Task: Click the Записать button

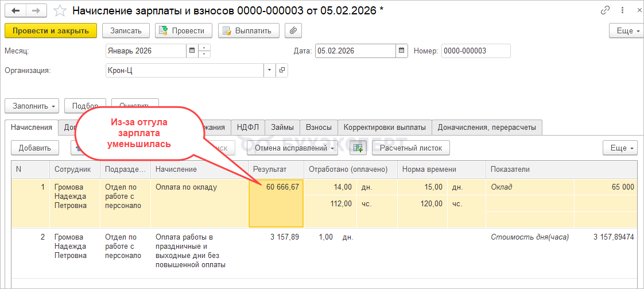Action: click(126, 30)
